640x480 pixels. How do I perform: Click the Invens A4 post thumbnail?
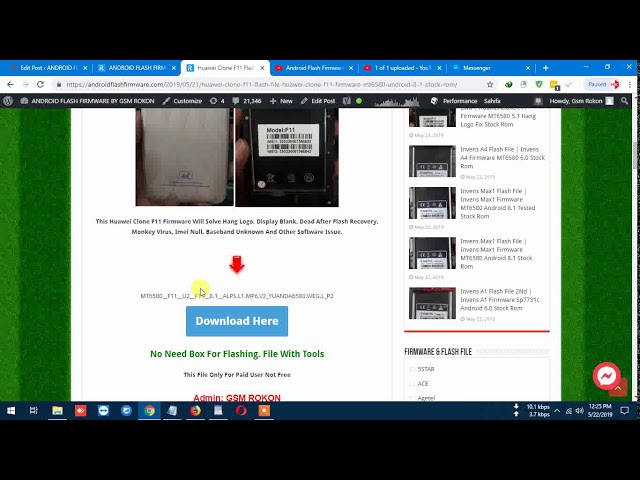[x=432, y=161]
